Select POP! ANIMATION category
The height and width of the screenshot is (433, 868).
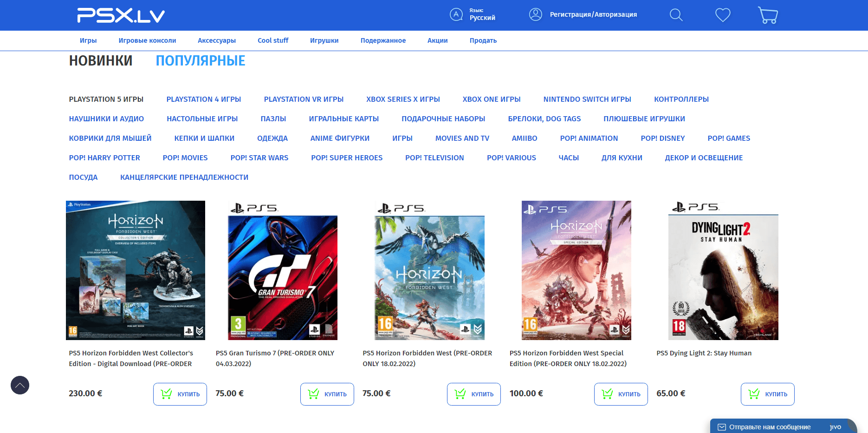589,138
